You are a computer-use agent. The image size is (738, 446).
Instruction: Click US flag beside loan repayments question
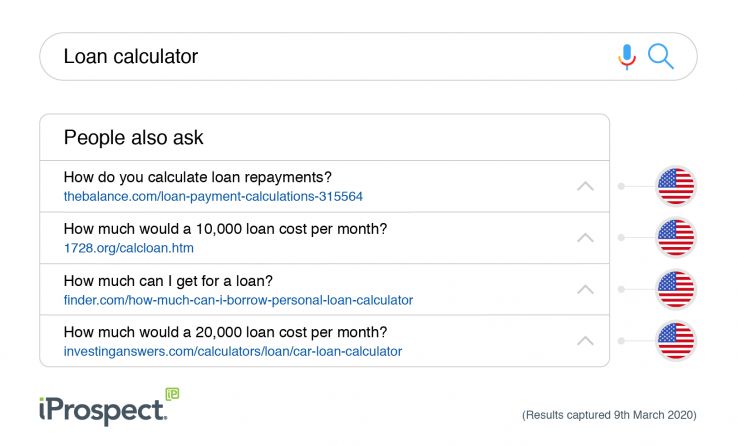tap(675, 186)
